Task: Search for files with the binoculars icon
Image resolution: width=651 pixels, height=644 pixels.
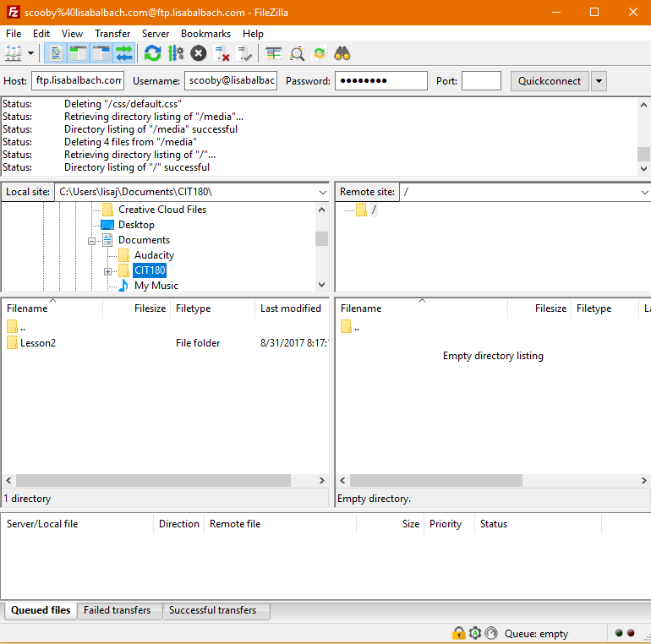Action: (x=342, y=53)
